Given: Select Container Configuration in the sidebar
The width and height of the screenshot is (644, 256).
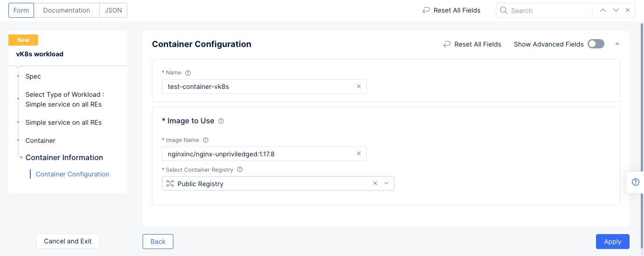Looking at the screenshot, I should pyautogui.click(x=72, y=174).
